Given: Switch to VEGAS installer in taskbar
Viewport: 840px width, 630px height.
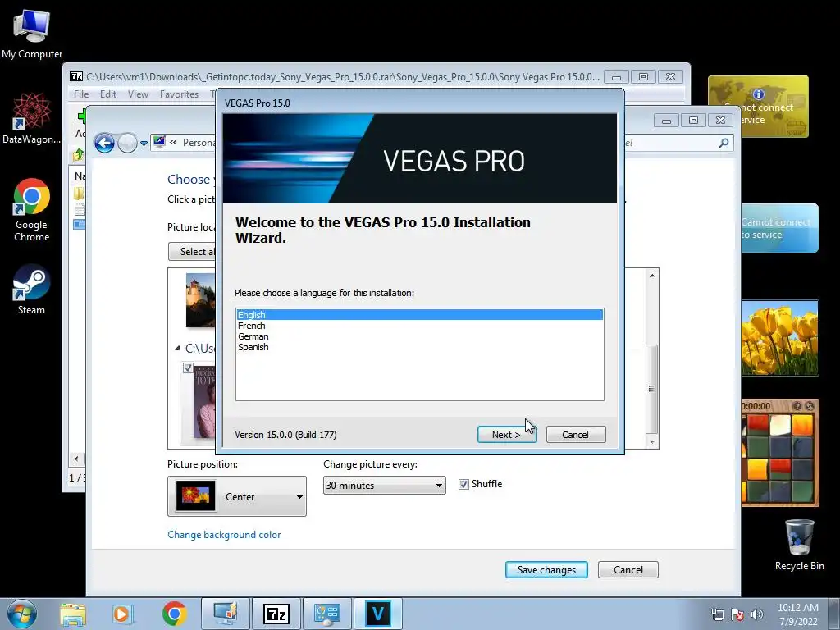Looking at the screenshot, I should pos(377,614).
